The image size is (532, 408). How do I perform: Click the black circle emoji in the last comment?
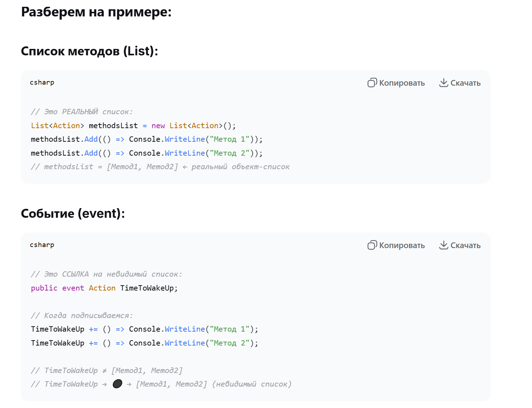click(x=117, y=384)
